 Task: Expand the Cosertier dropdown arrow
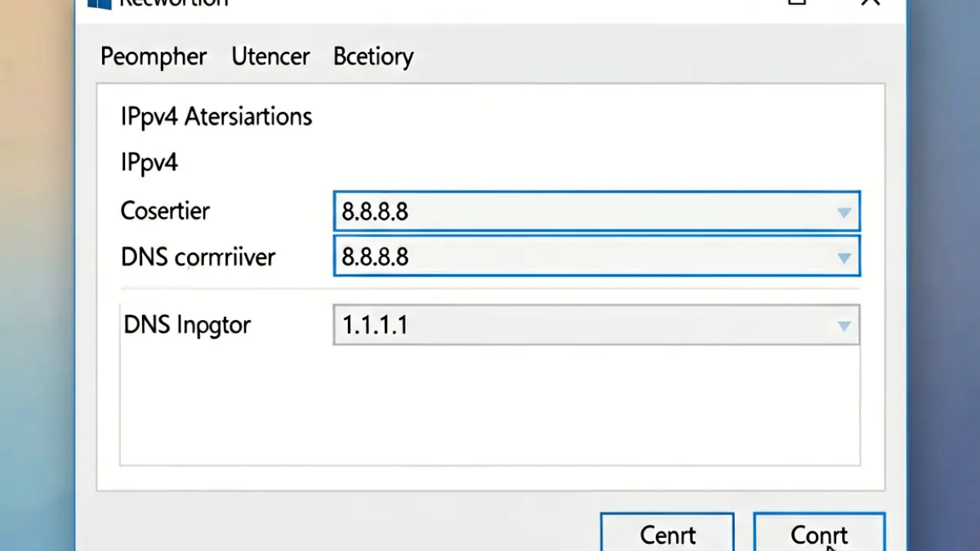tap(844, 213)
